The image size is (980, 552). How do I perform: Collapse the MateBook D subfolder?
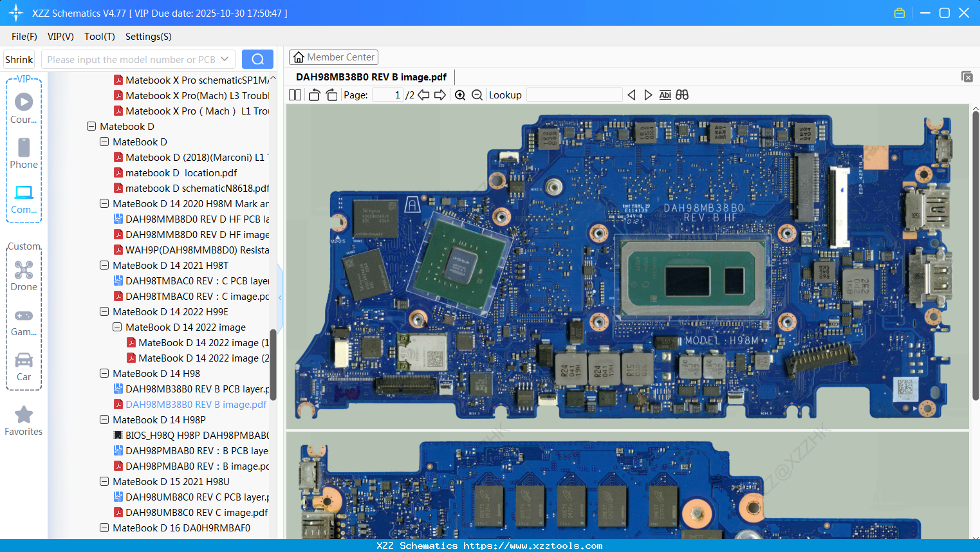coord(104,142)
